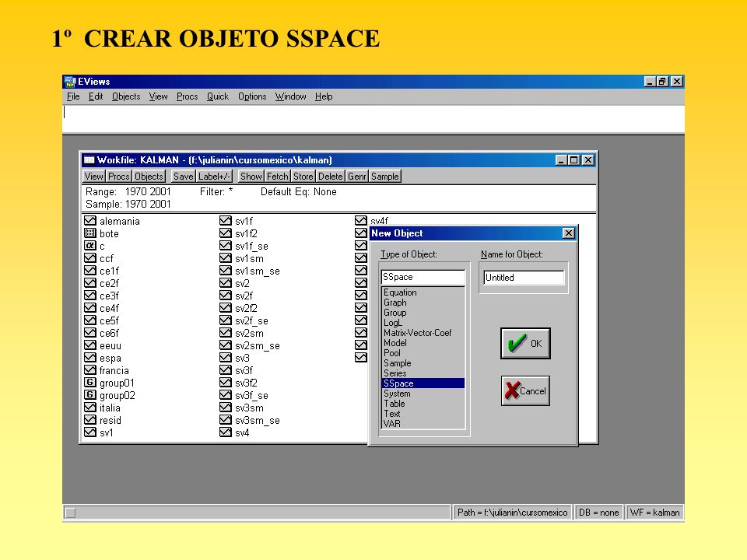747x560 pixels.
Task: Select Graph in the object type list
Action: point(423,303)
